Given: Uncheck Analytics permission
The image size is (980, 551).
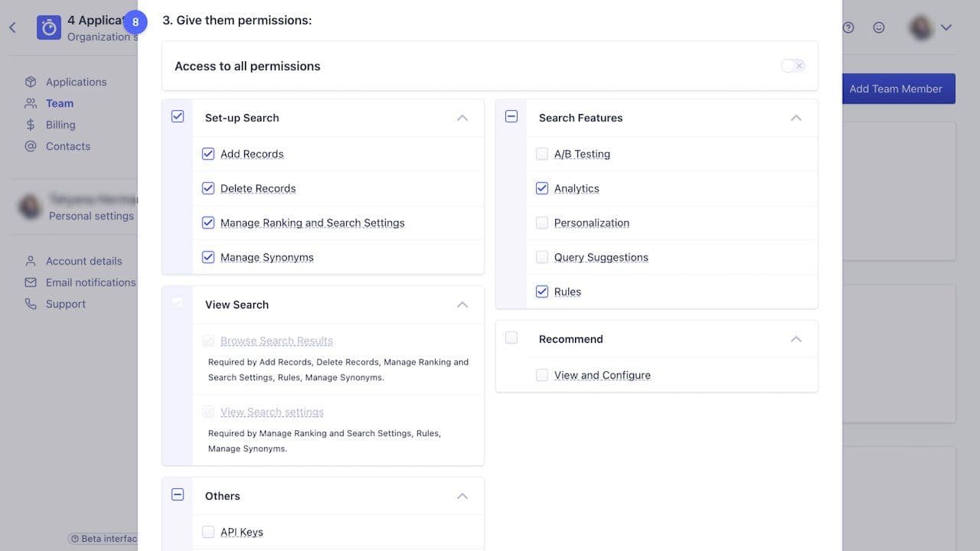Looking at the screenshot, I should click(542, 188).
